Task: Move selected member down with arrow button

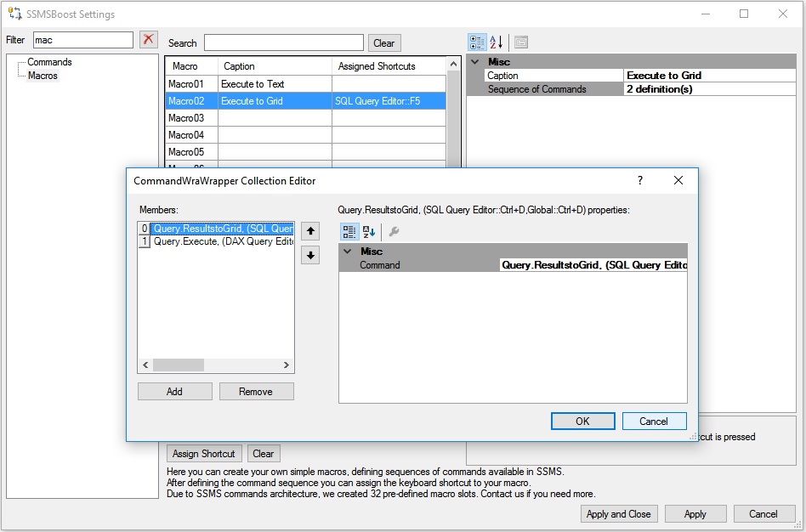Action: click(310, 256)
